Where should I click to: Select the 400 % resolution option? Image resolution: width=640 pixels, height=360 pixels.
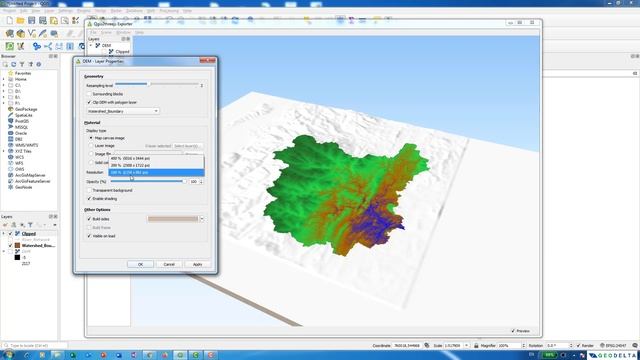(x=156, y=158)
